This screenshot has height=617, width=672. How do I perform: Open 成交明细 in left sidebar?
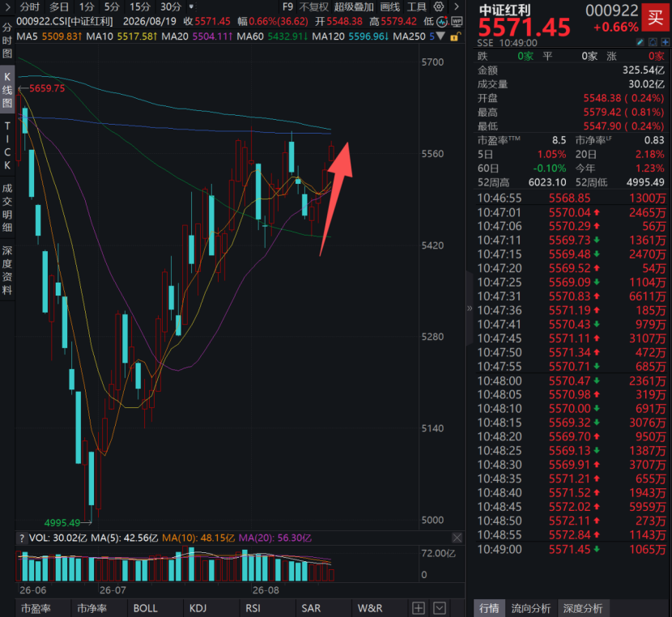point(7,208)
